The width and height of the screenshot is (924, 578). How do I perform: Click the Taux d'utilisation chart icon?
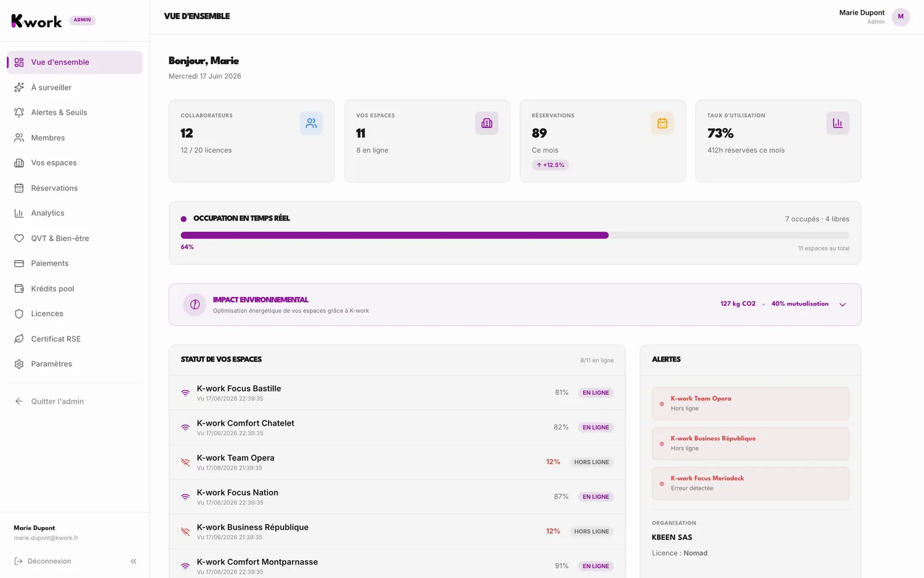coord(838,123)
